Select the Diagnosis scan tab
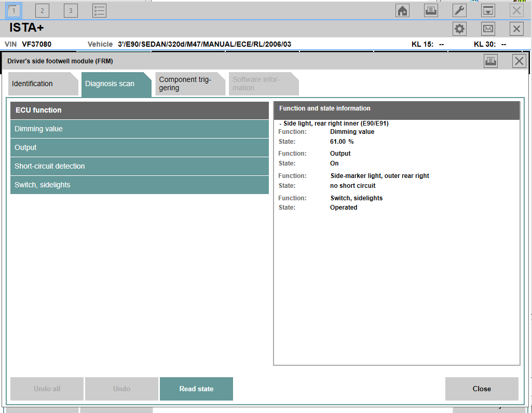532x413 pixels. click(116, 84)
